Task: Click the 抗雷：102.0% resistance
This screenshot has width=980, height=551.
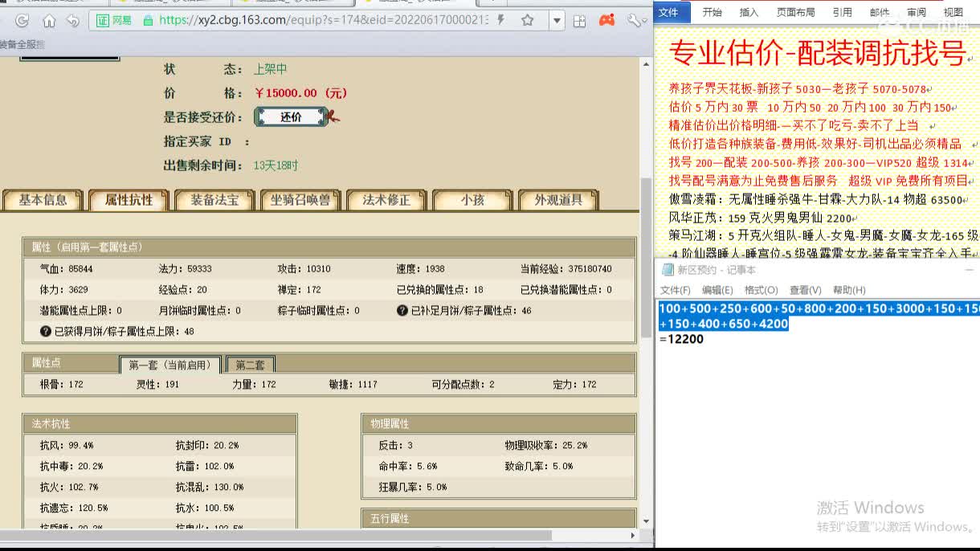Action: (x=205, y=466)
